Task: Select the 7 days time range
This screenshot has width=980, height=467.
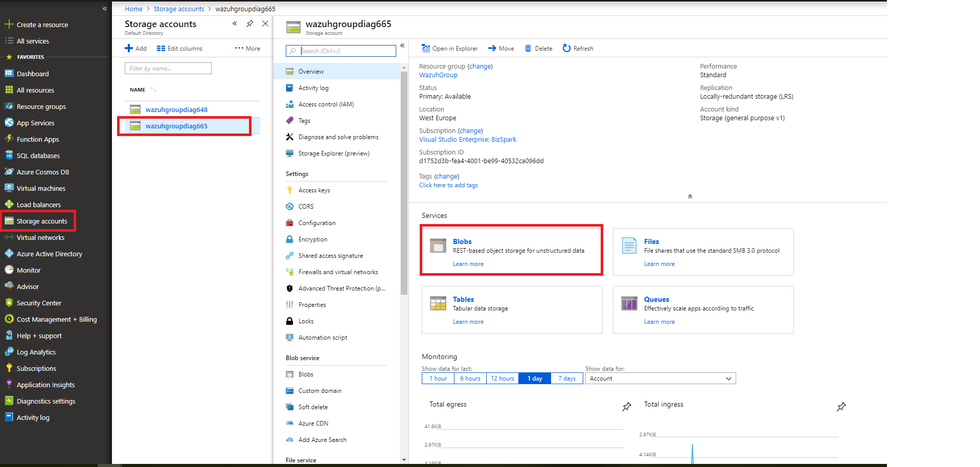Action: tap(567, 379)
